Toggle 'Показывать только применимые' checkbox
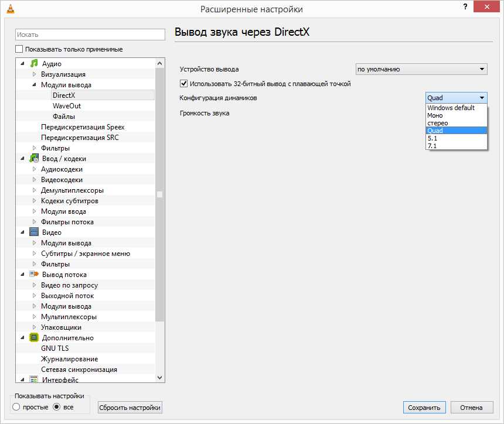 pyautogui.click(x=19, y=49)
